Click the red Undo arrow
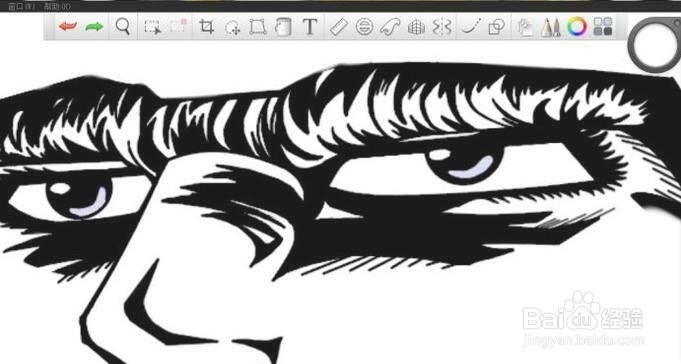The image size is (681, 364). [x=68, y=26]
